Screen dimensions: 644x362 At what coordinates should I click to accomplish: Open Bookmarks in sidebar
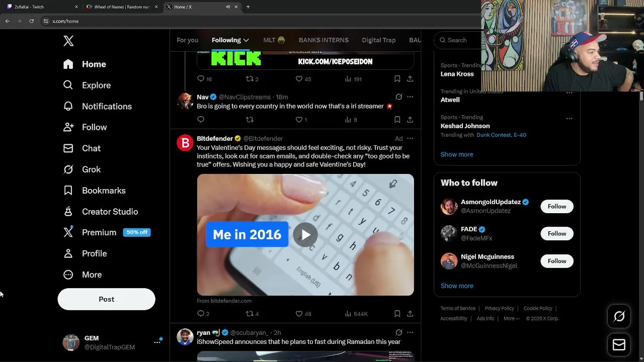click(94, 191)
